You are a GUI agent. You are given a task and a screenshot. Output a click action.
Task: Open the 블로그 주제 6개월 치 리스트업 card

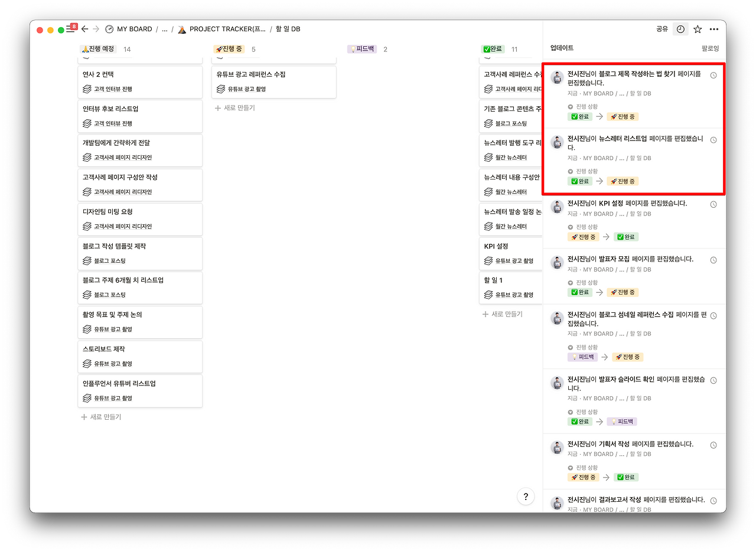(x=140, y=288)
